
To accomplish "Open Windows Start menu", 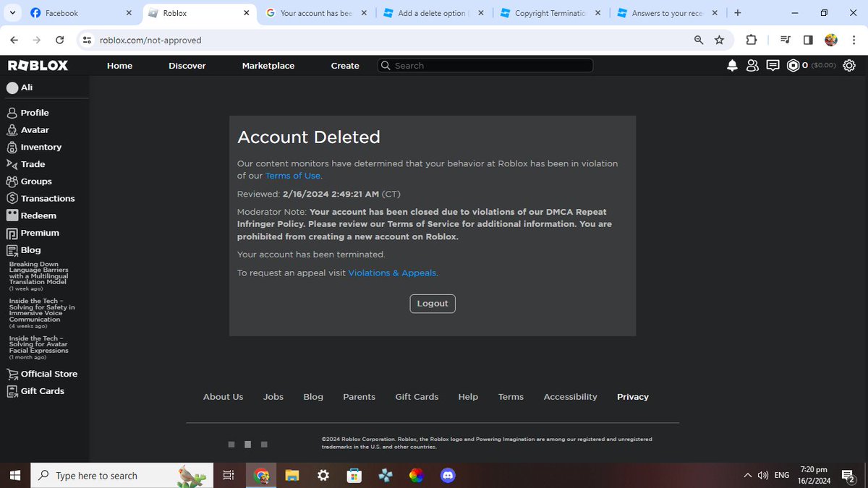I will pyautogui.click(x=14, y=476).
